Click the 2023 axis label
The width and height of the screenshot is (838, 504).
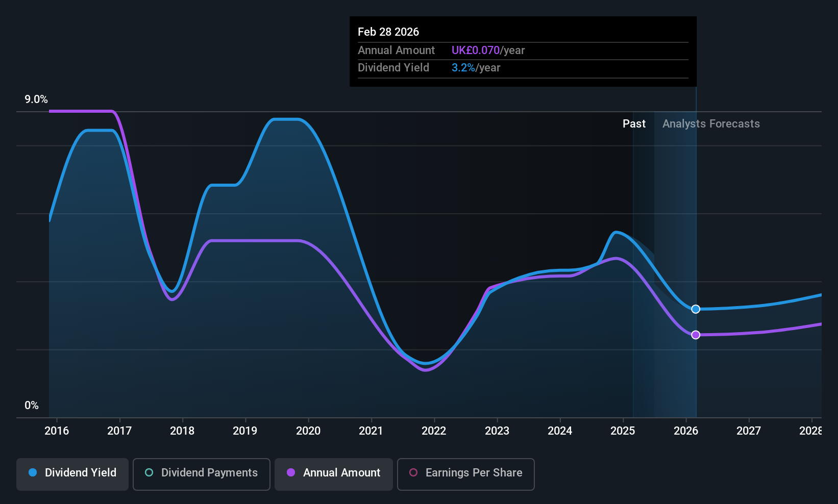[497, 431]
